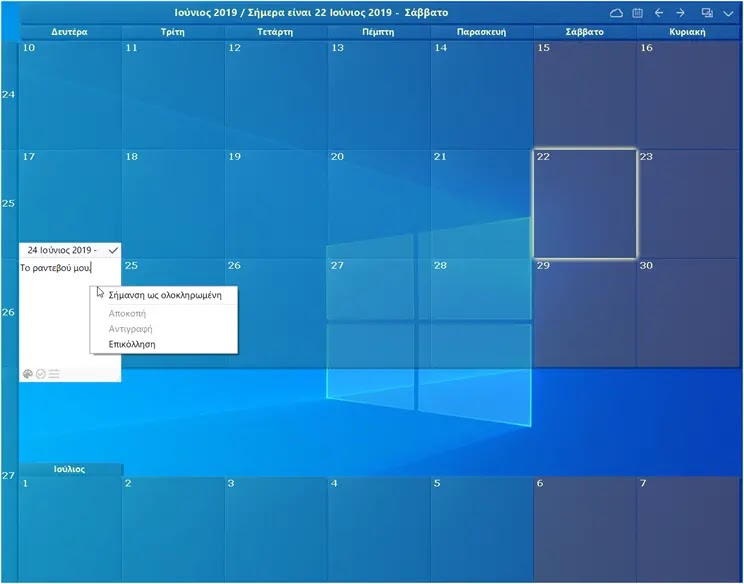744x584 pixels.
Task: Click week number 24 in left margin
Action: (9, 94)
